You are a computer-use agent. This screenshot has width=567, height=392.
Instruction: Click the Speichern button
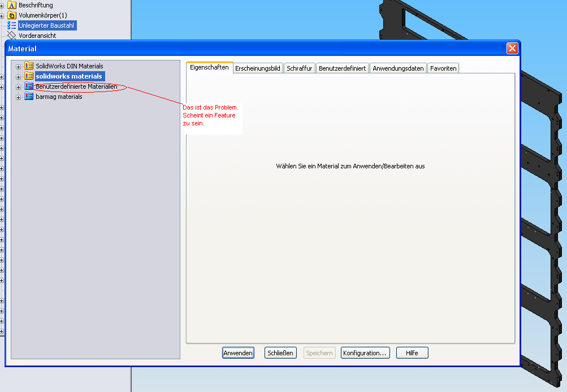319,353
